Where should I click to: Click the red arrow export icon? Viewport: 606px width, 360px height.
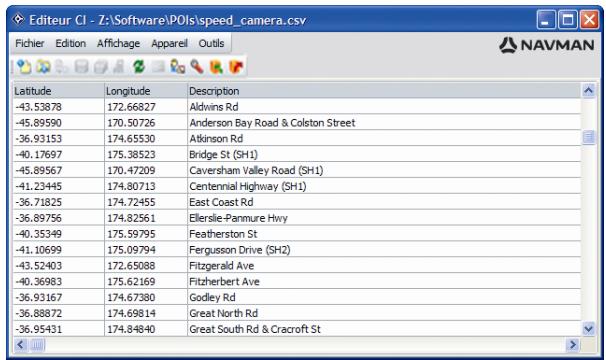(236, 67)
